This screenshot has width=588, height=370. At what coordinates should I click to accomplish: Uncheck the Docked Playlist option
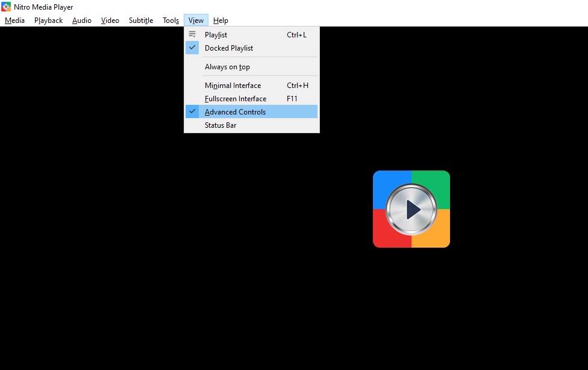[251, 48]
